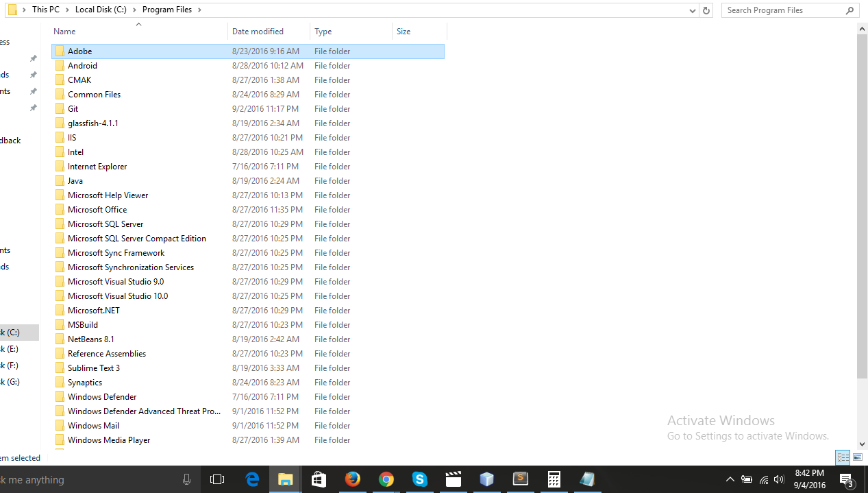Launch Google Chrome from taskbar
The width and height of the screenshot is (868, 493).
(x=386, y=479)
